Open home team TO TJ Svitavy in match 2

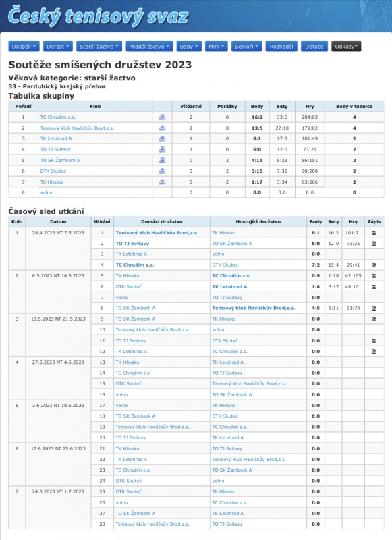coord(132,244)
